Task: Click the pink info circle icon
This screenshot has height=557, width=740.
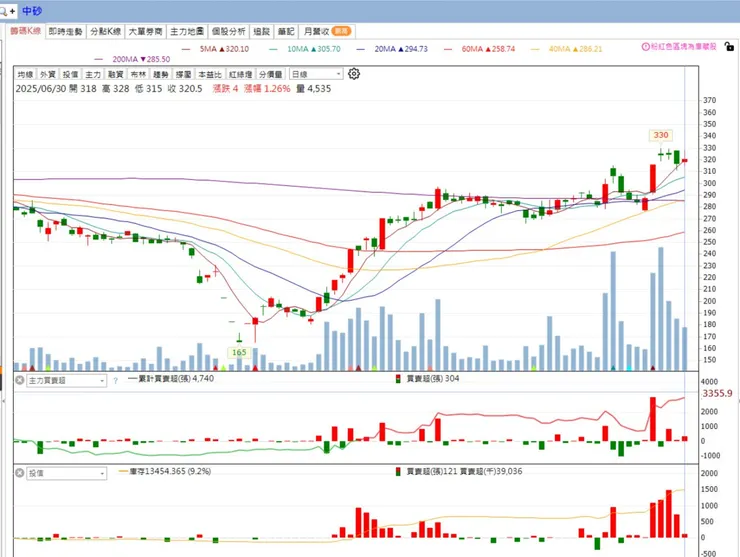Action: click(x=645, y=46)
